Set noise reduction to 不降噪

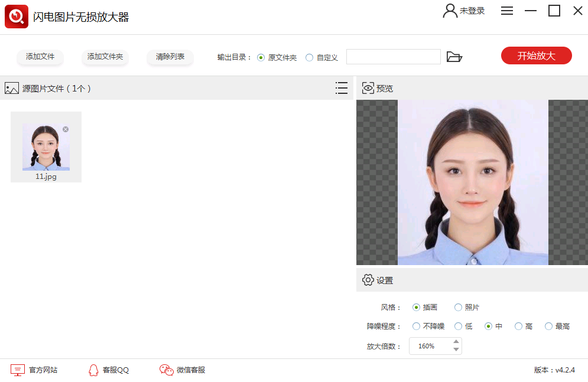point(416,326)
